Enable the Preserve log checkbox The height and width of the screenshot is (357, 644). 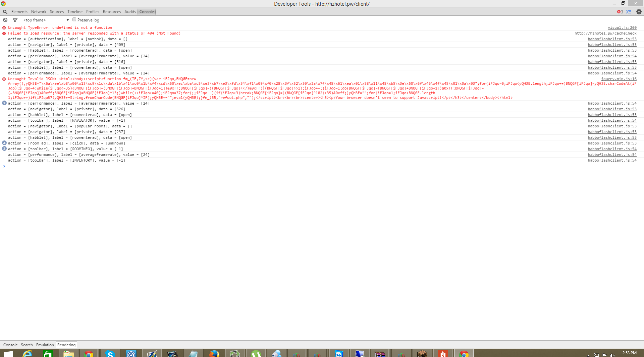[x=74, y=20]
